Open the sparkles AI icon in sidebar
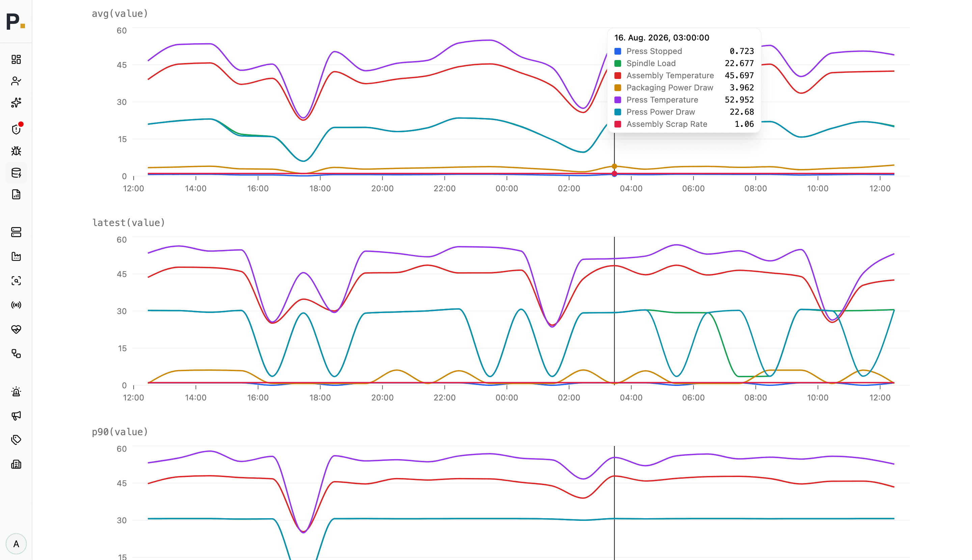The height and width of the screenshot is (560, 972). coord(16,103)
